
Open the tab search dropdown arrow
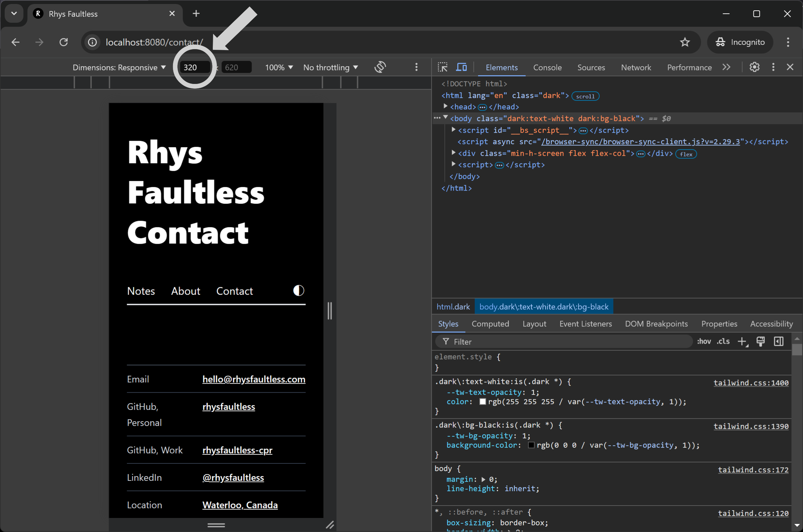[14, 14]
